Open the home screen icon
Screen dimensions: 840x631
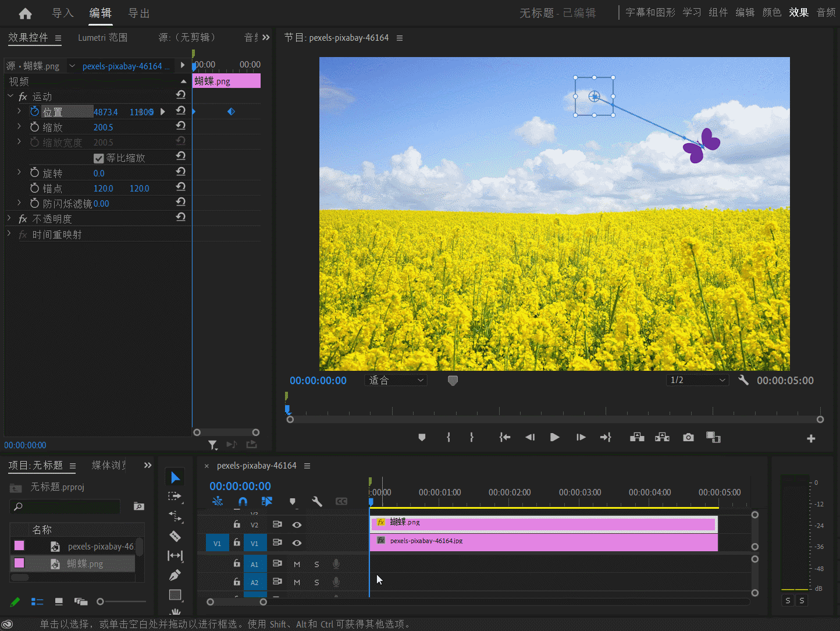pyautogui.click(x=25, y=13)
